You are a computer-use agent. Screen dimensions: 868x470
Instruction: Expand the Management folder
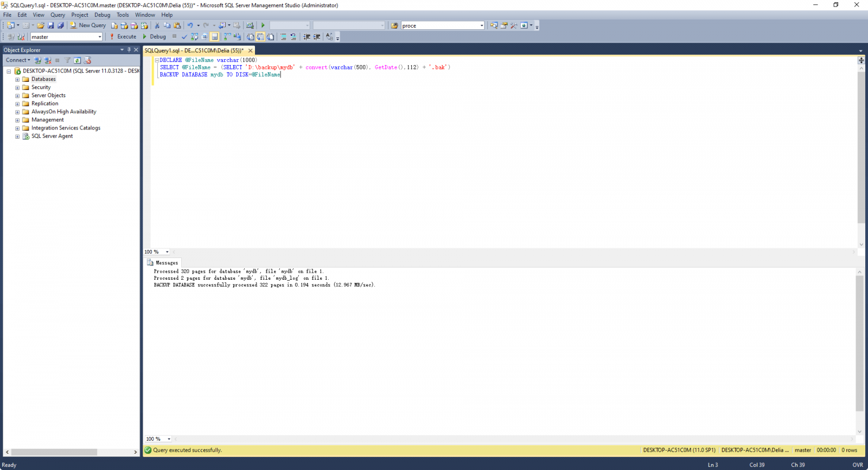[x=17, y=120]
